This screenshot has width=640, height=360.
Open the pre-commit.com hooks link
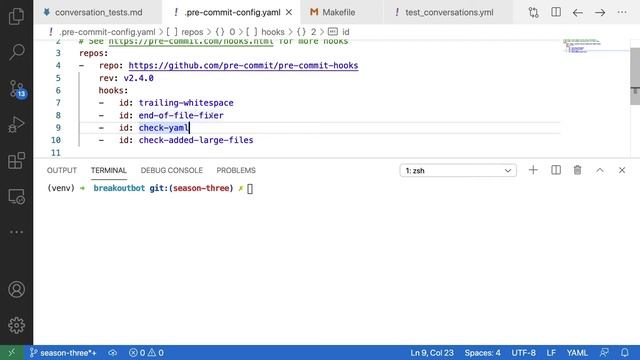[191, 41]
